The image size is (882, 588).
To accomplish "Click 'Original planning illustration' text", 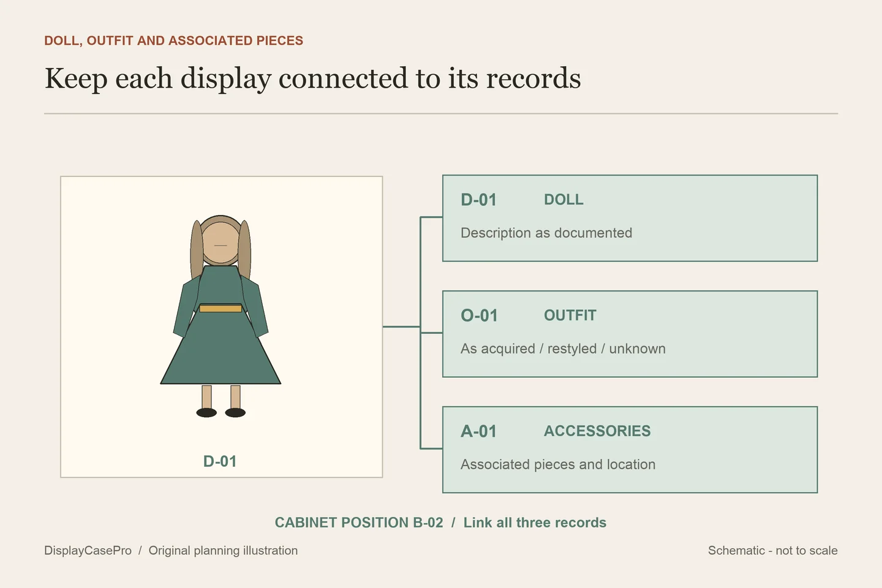I will 223,551.
